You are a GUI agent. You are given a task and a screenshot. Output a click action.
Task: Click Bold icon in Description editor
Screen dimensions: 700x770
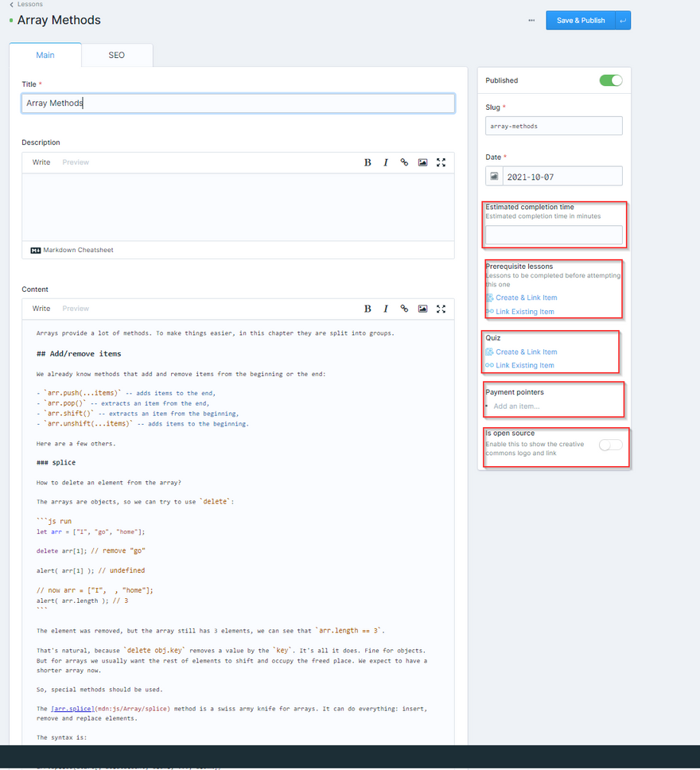tap(367, 162)
